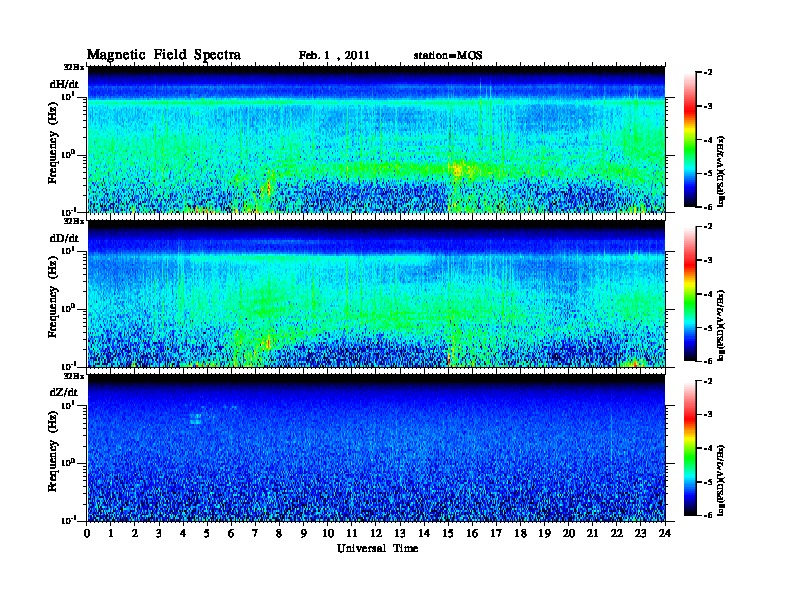The width and height of the screenshot is (792, 612).
Task: Click hour "3" on the time axis
Action: 159,533
